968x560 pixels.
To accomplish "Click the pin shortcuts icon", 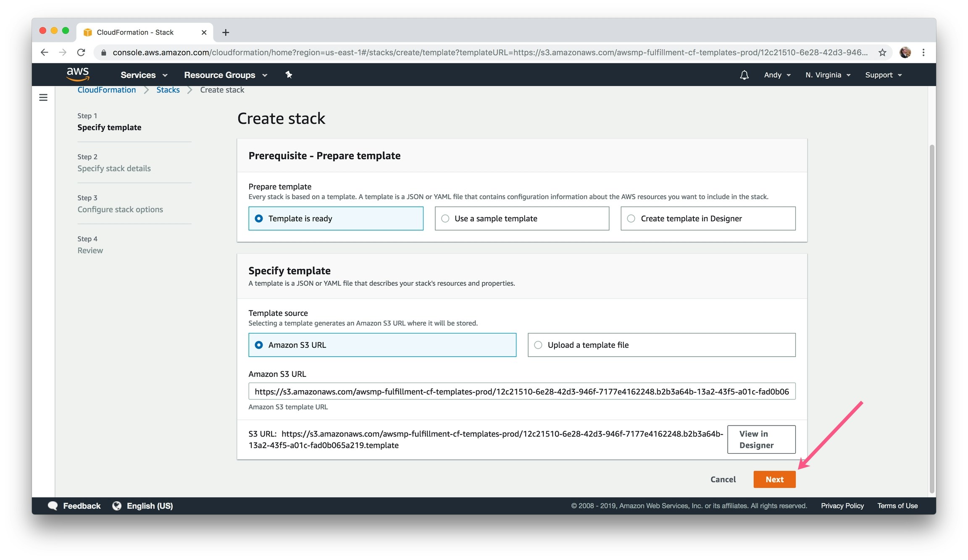I will (x=289, y=75).
